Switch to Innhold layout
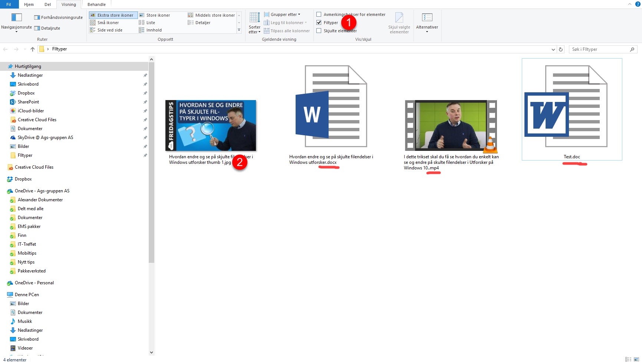642x364 pixels. [150, 30]
